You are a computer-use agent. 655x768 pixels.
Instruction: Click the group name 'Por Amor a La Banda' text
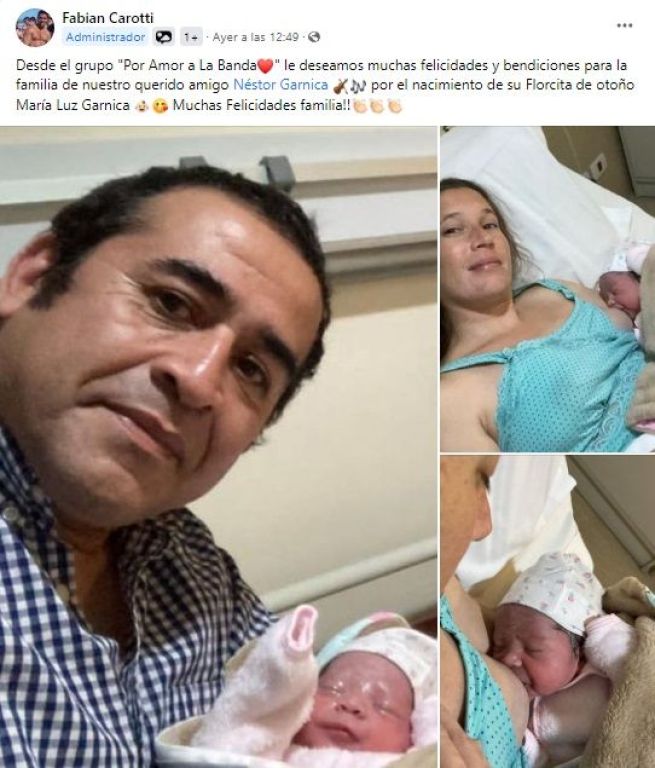[x=189, y=65]
